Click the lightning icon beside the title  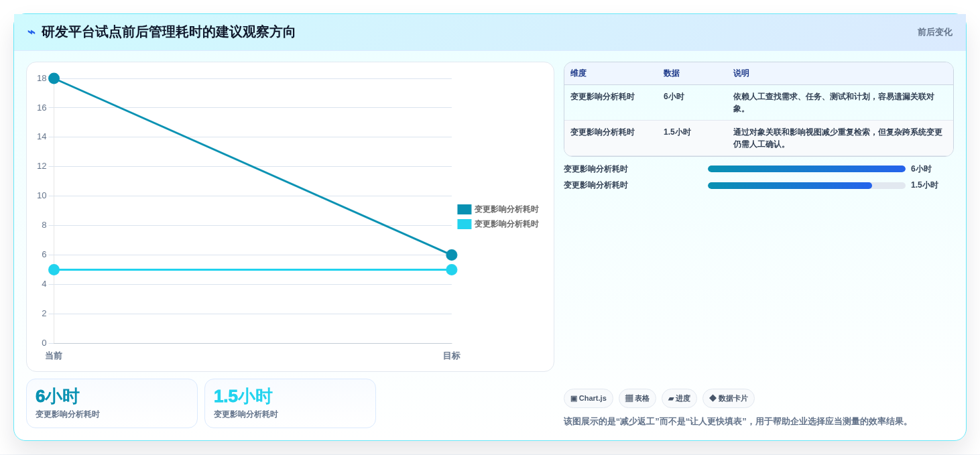[32, 32]
